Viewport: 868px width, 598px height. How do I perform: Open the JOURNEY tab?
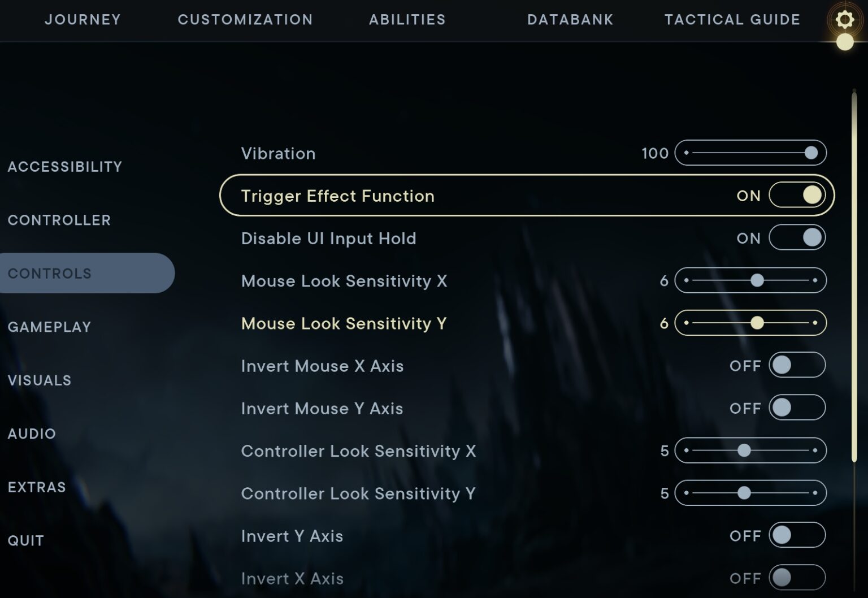tap(83, 20)
